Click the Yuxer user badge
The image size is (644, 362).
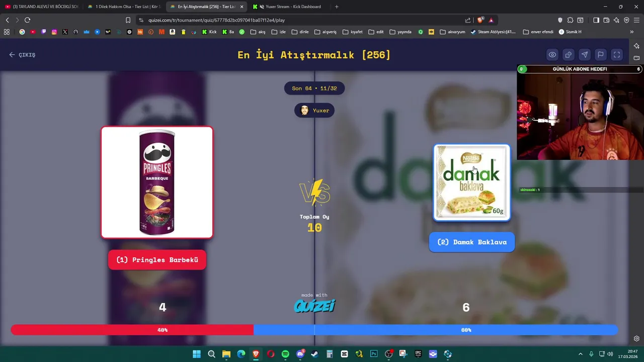tap(314, 111)
